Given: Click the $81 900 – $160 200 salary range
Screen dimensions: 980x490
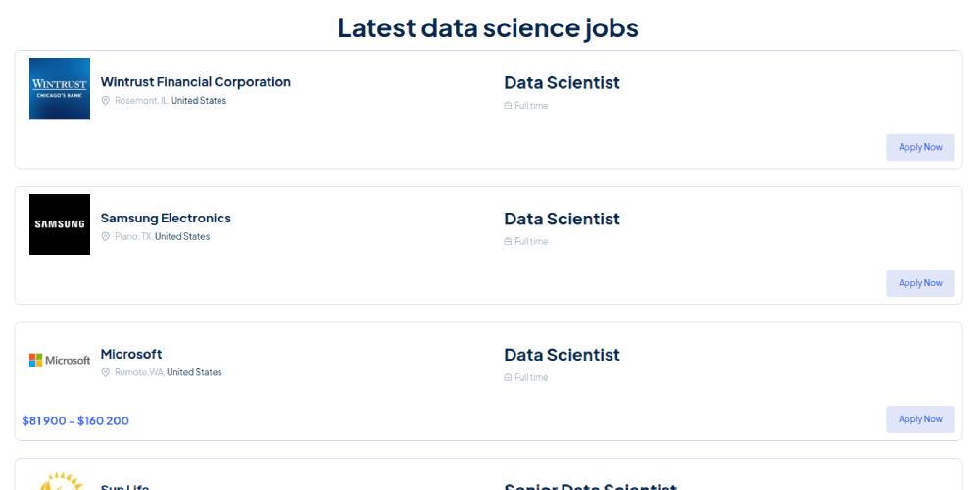Looking at the screenshot, I should point(75,421).
